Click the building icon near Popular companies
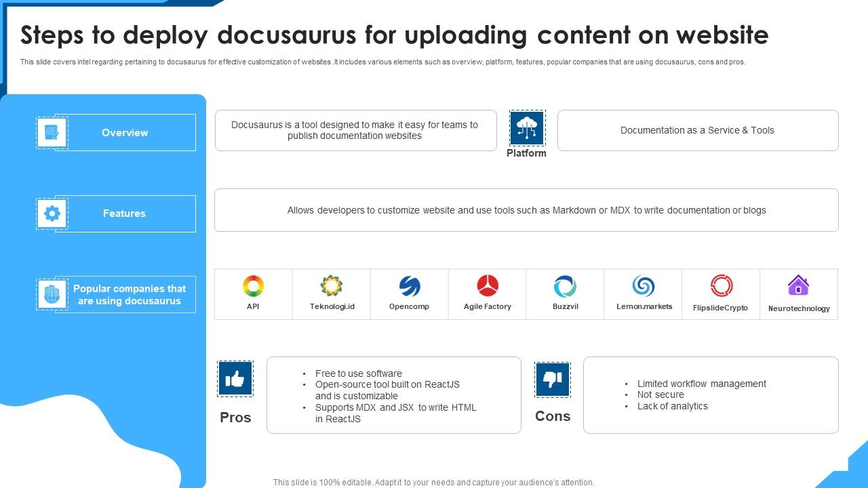The image size is (868, 488). 52,294
